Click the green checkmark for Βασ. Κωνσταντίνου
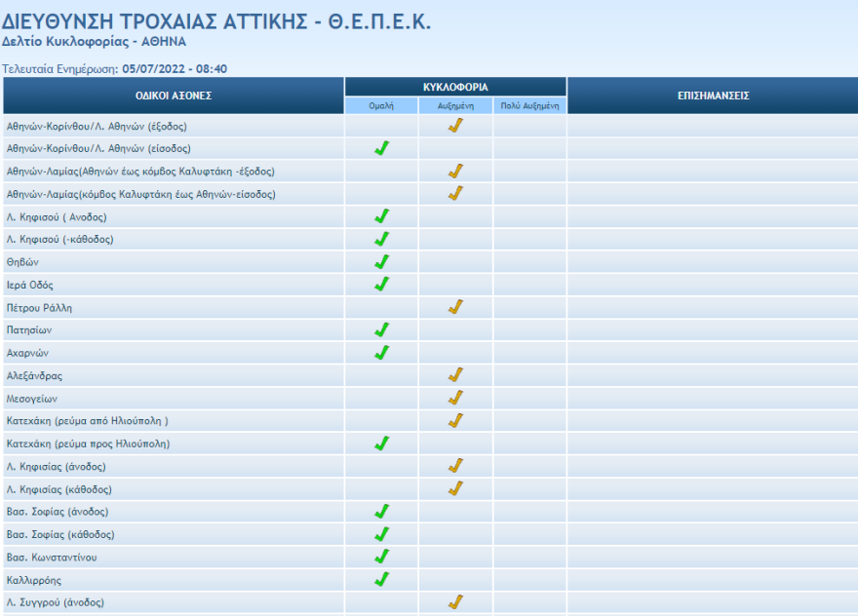 tap(381, 557)
